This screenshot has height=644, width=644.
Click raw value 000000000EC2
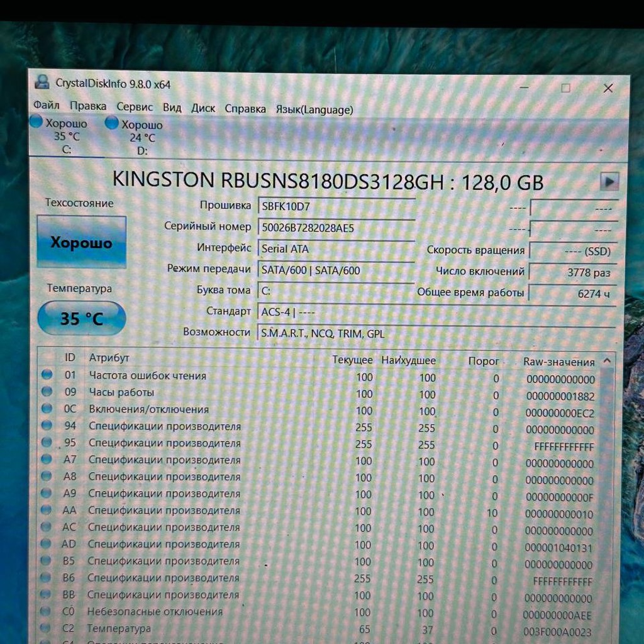[x=560, y=413]
